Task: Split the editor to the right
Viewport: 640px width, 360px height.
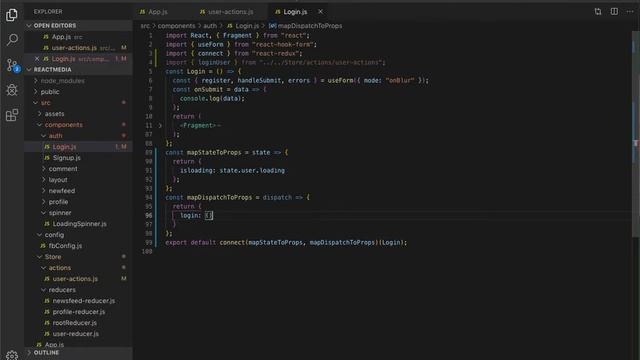Action: tap(614, 11)
